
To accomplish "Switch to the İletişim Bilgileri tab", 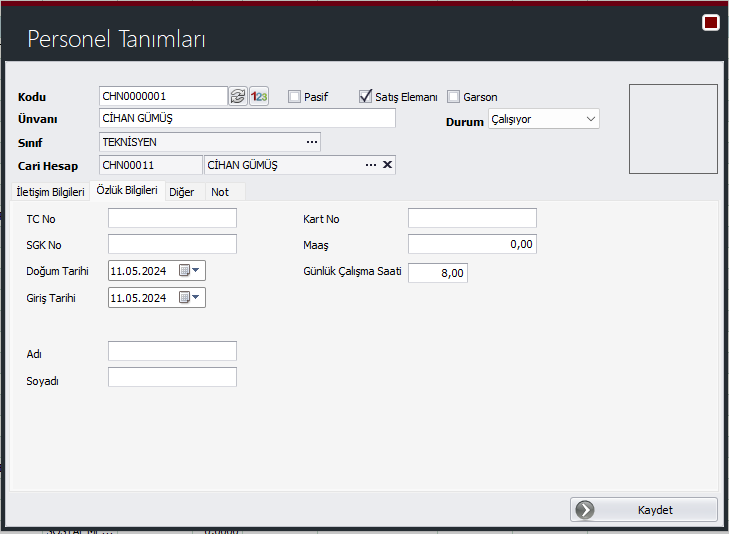I will pyautogui.click(x=48, y=192).
